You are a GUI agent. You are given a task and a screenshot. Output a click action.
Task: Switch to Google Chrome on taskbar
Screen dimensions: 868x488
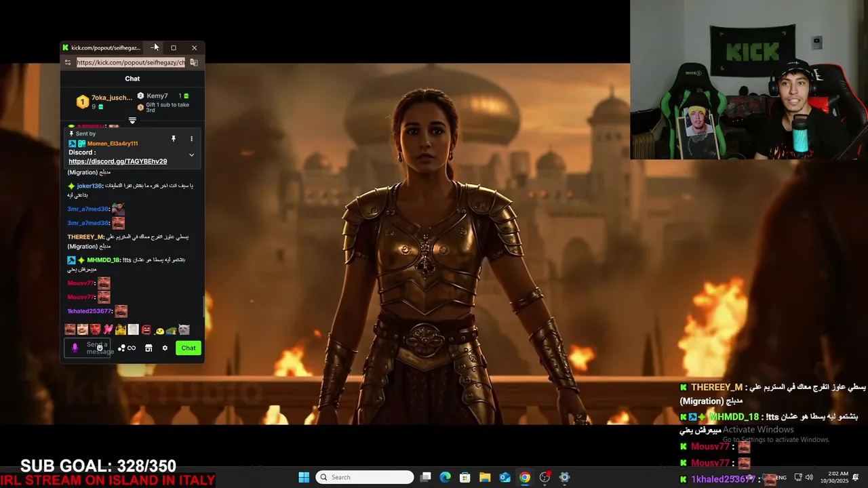[x=525, y=477]
